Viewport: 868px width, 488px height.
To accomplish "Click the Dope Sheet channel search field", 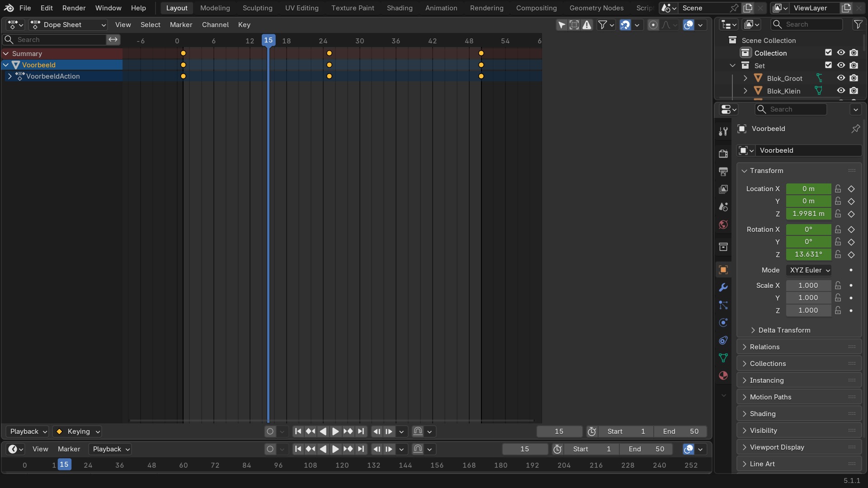I will click(x=55, y=40).
